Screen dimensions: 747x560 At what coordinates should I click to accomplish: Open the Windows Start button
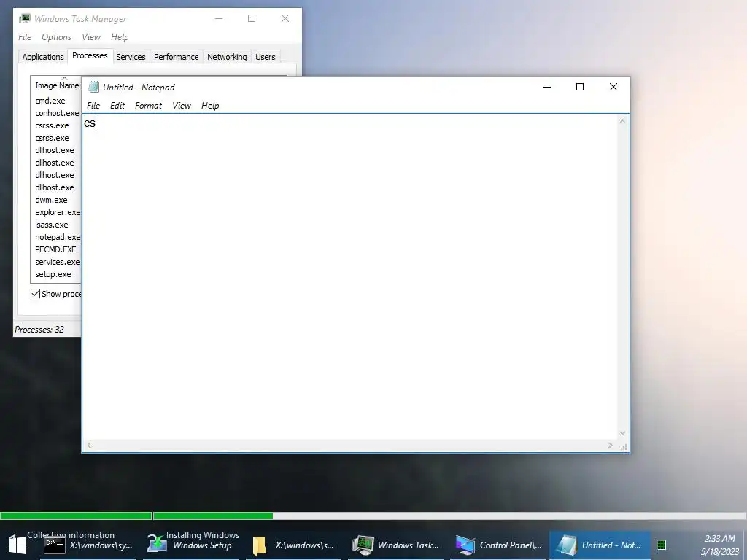coord(18,545)
